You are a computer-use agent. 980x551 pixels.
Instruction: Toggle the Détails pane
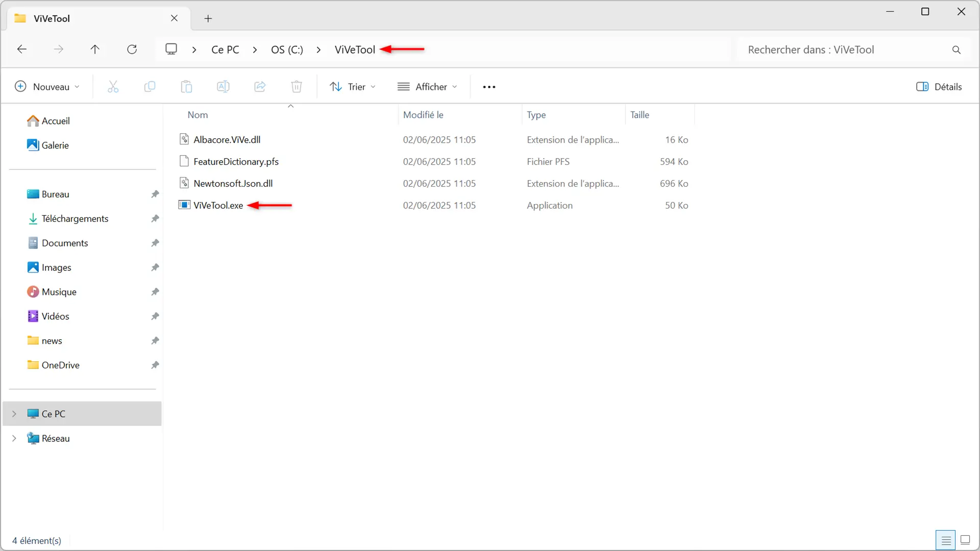pos(939,87)
